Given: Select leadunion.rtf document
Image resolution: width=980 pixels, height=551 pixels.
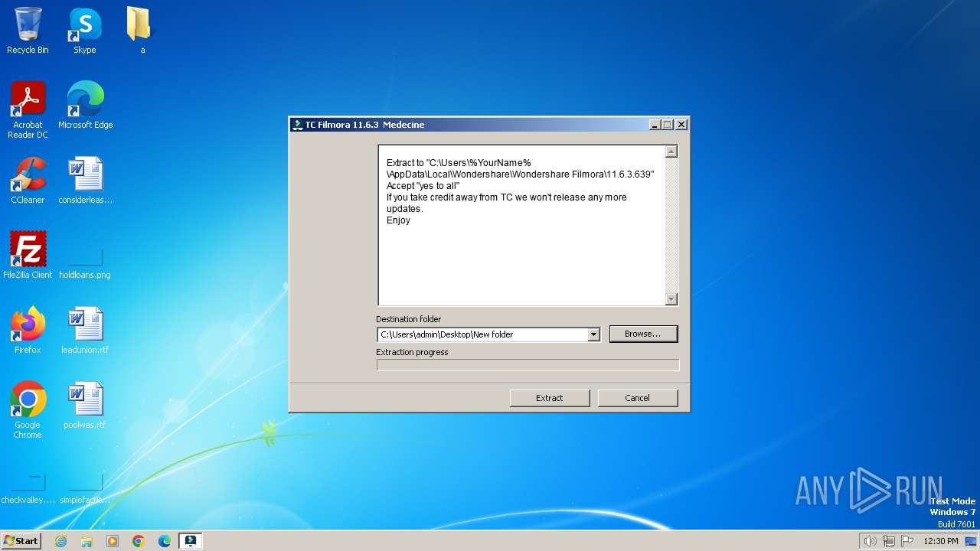Looking at the screenshot, I should (x=85, y=331).
